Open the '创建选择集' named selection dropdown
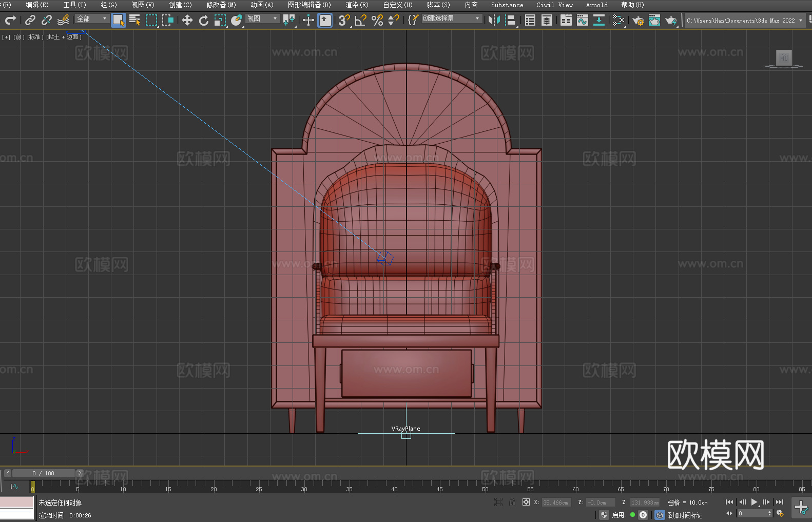 [452, 18]
